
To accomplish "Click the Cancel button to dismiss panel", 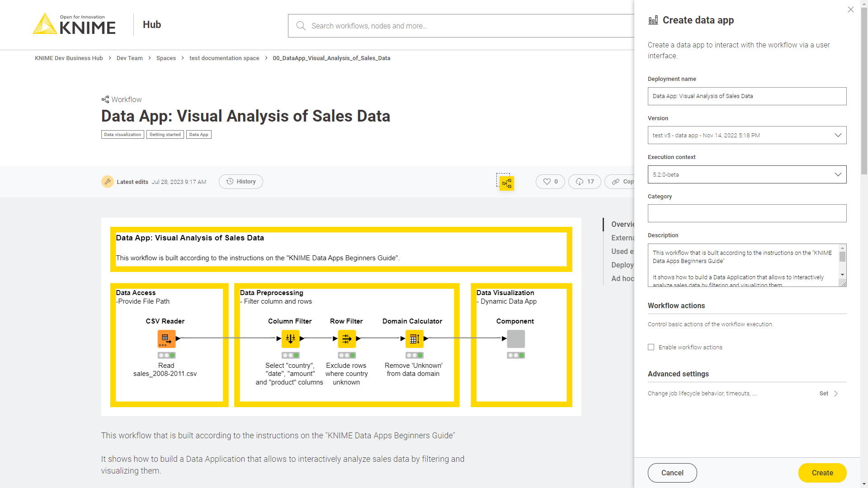I will pos(672,473).
